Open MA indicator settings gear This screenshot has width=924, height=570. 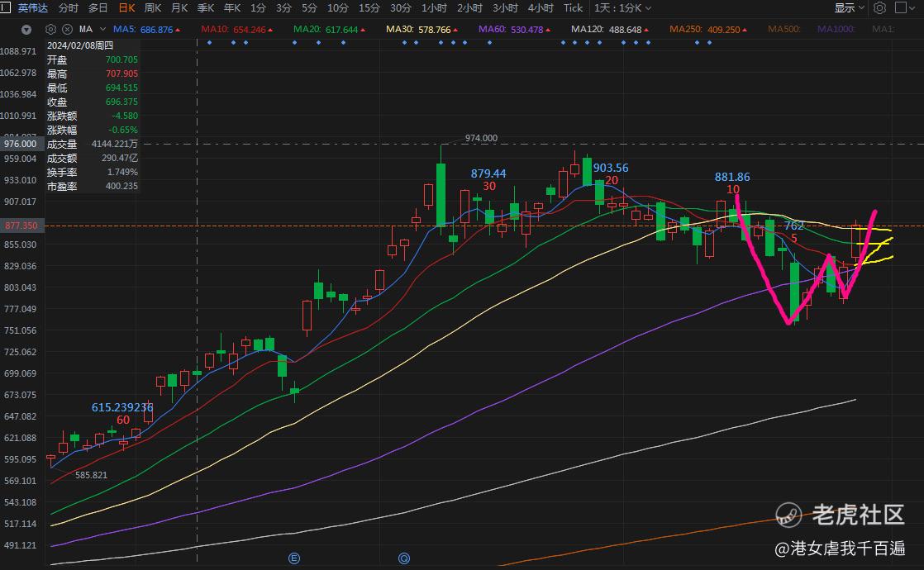(x=50, y=30)
